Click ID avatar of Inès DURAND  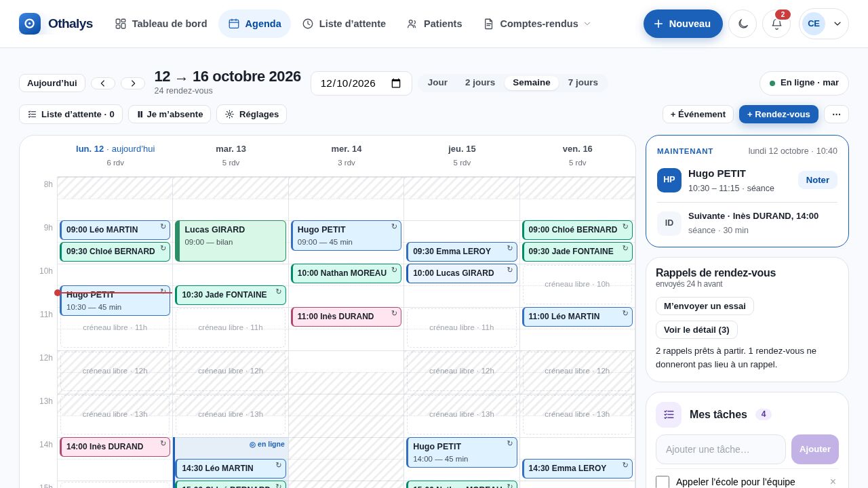click(669, 223)
